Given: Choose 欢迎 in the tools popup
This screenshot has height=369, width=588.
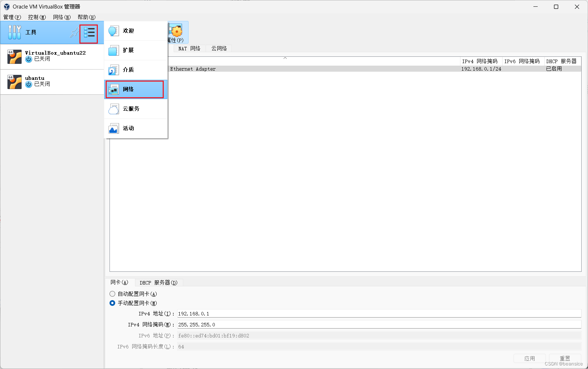Looking at the screenshot, I should [x=136, y=31].
